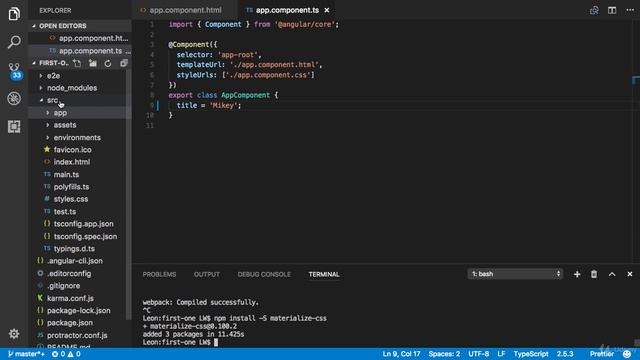Click the New File icon in explorer
This screenshot has width=640, height=360.
click(77, 63)
